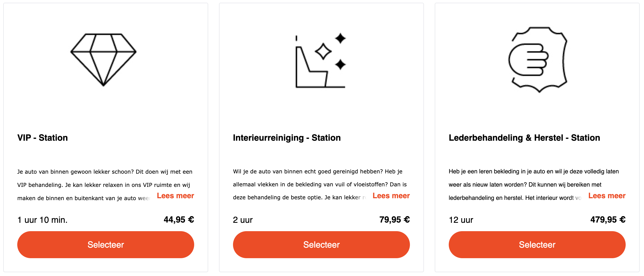Select the Lederbehandeling & Herstel service

[537, 245]
